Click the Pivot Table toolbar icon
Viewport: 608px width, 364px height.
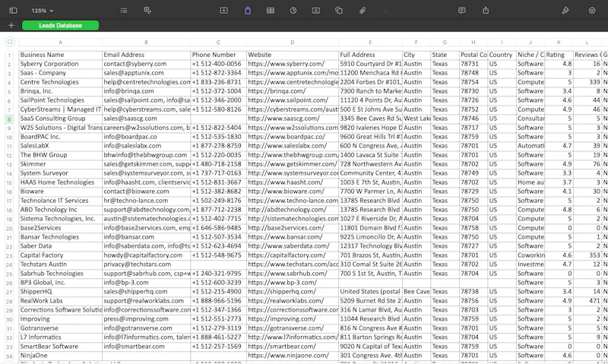click(147, 11)
